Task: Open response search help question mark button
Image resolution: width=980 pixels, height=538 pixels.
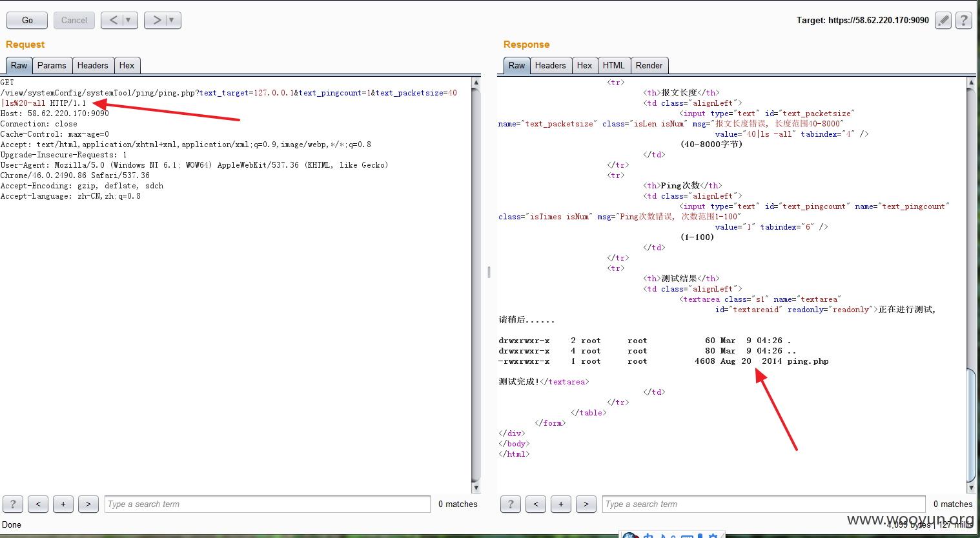Action: [x=511, y=504]
